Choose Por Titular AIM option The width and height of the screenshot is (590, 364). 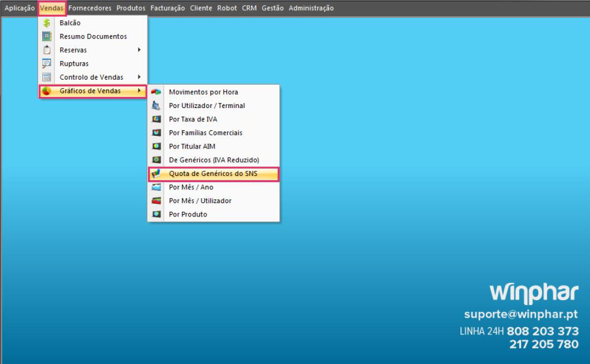coord(214,146)
